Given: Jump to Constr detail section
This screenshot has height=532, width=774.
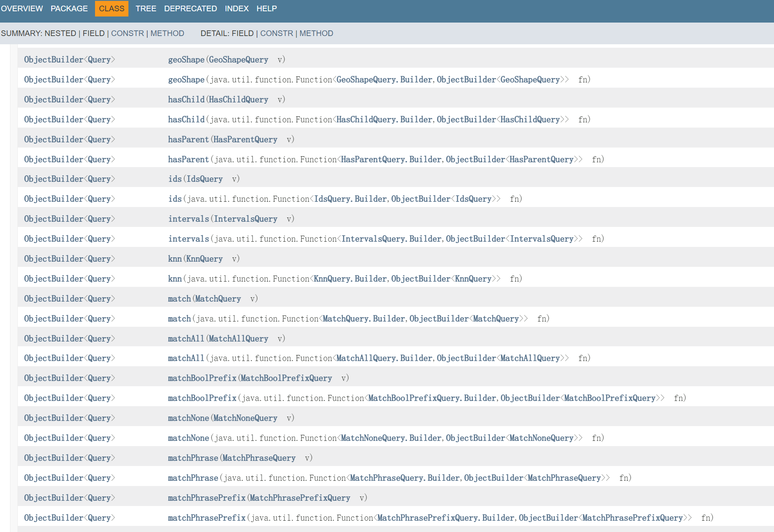Looking at the screenshot, I should 276,33.
